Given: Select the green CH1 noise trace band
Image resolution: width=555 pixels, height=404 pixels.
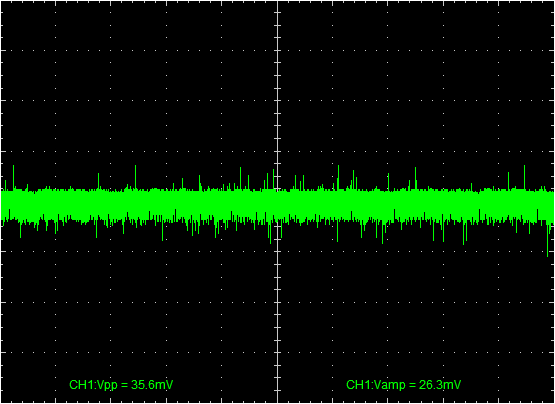Looking at the screenshot, I should tap(278, 205).
